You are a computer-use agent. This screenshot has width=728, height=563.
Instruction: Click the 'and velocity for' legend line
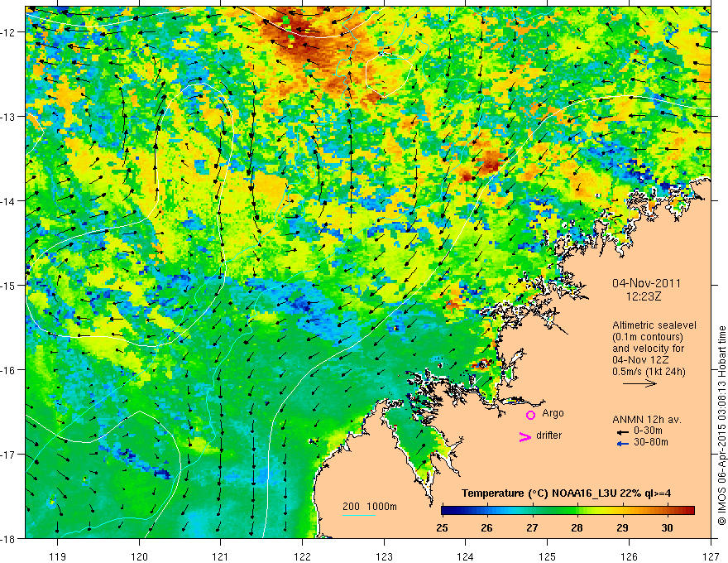648,349
